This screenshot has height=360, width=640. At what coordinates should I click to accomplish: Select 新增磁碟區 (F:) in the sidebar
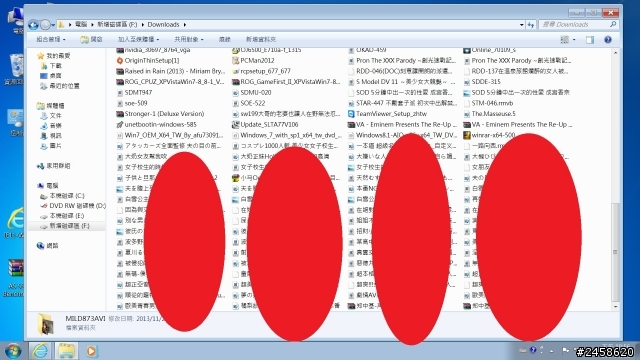coord(65,226)
